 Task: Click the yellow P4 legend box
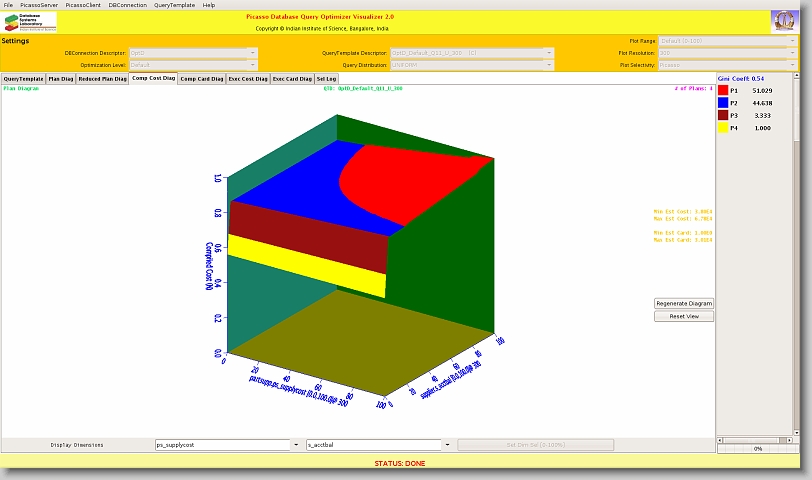(x=723, y=128)
